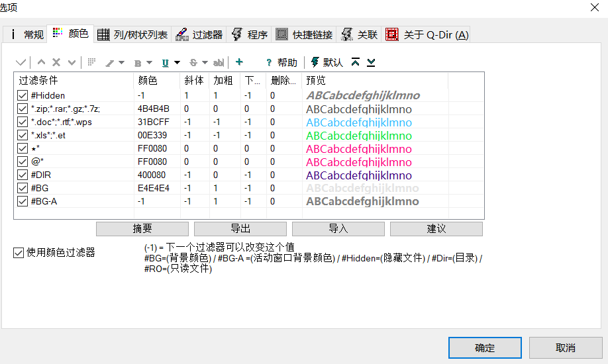Select color value 4B4B4B cell
Screen dimensions: 608x364
point(154,109)
